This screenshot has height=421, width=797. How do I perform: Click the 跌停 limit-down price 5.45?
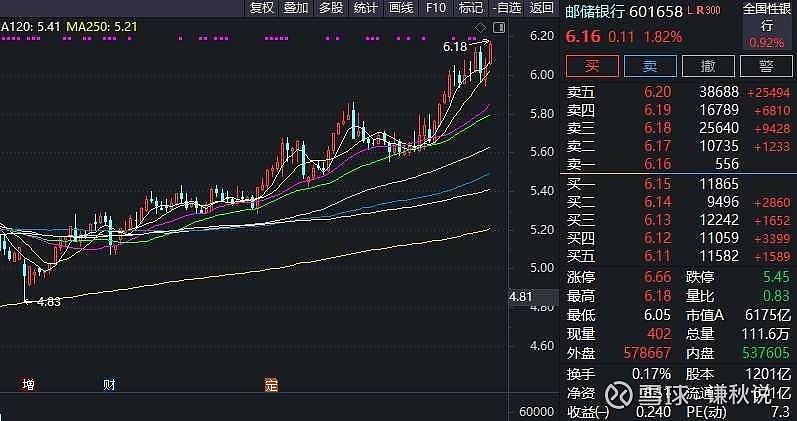[x=777, y=277]
